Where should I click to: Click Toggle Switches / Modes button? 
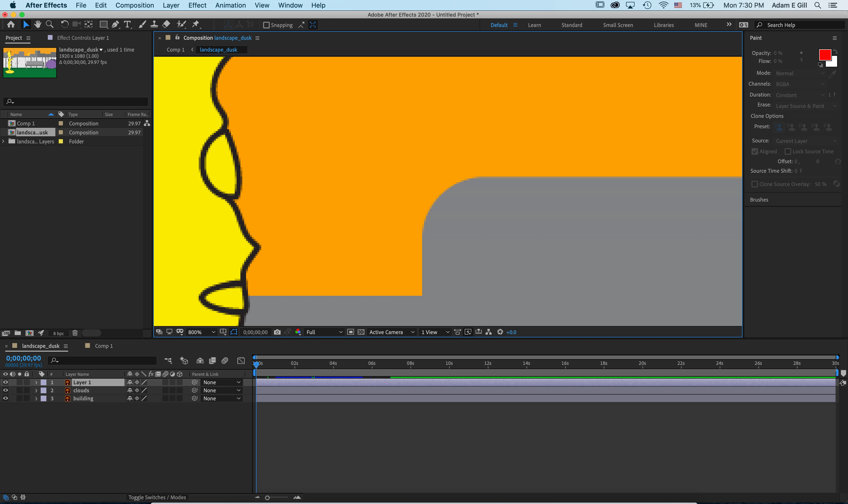157,498
